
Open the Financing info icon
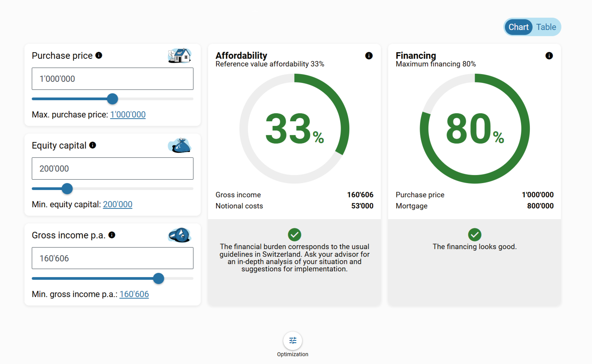(549, 56)
